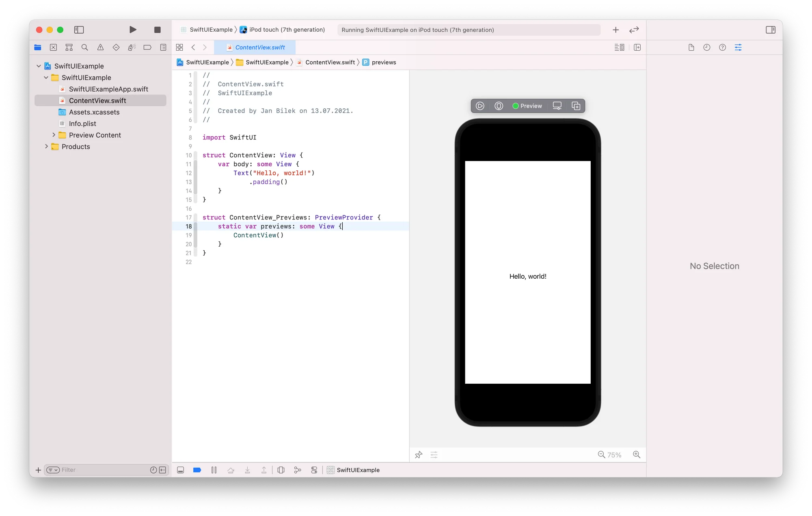Expand the Preview Content folder
Screen dimensions: 812x516
click(x=54, y=135)
